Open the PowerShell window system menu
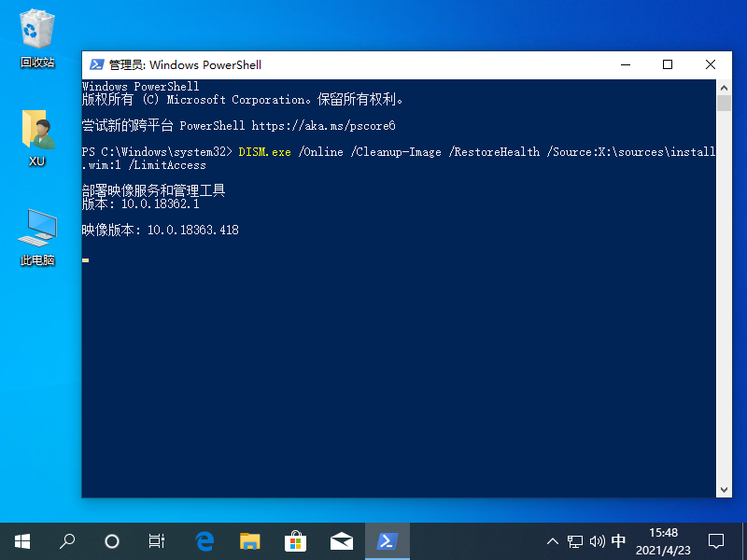Image resolution: width=747 pixels, height=560 pixels. pyautogui.click(x=96, y=64)
